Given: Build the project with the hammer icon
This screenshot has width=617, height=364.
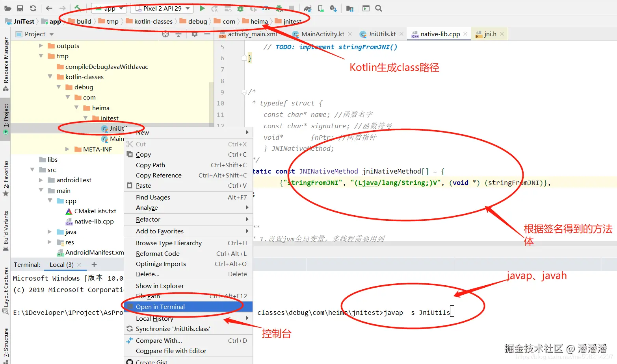Looking at the screenshot, I should coord(78,8).
